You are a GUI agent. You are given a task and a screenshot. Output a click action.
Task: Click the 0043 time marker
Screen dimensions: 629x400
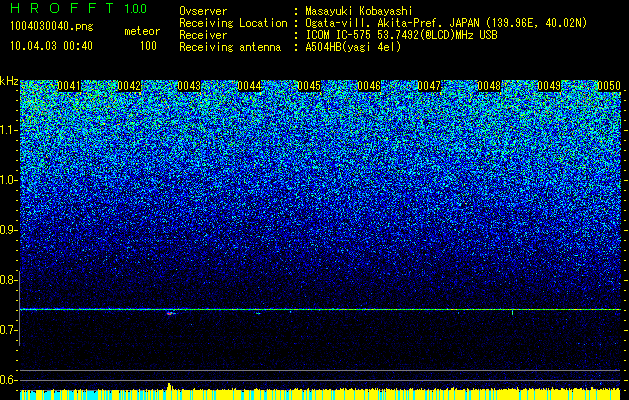coord(189,86)
